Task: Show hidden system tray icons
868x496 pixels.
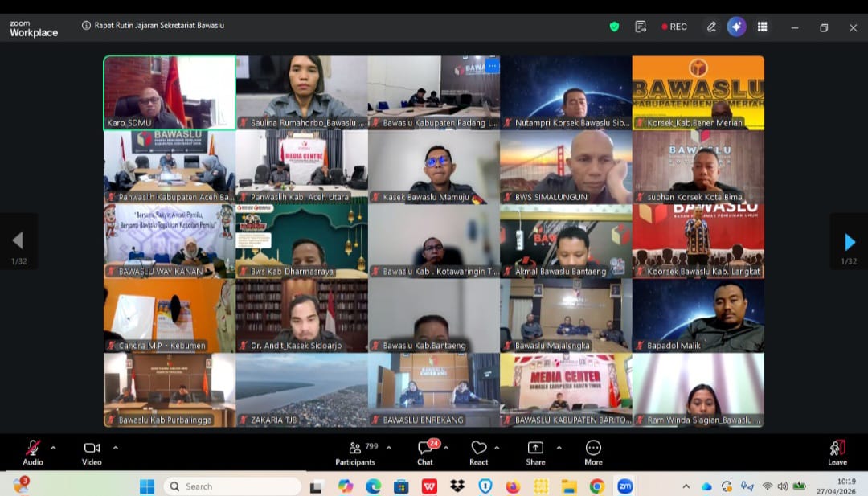Action: pos(686,486)
